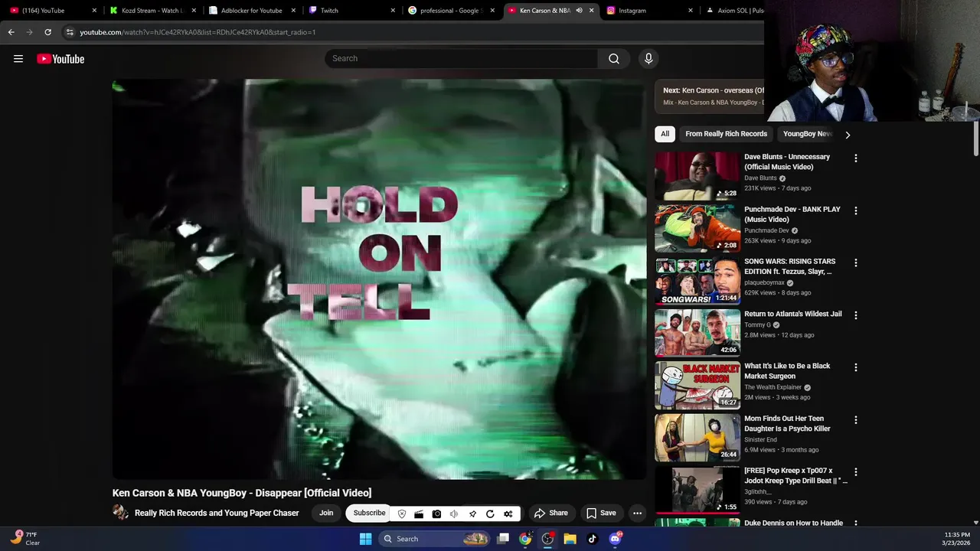980x551 pixels.
Task: Switch to the professional - Google tab
Action: click(x=450, y=11)
